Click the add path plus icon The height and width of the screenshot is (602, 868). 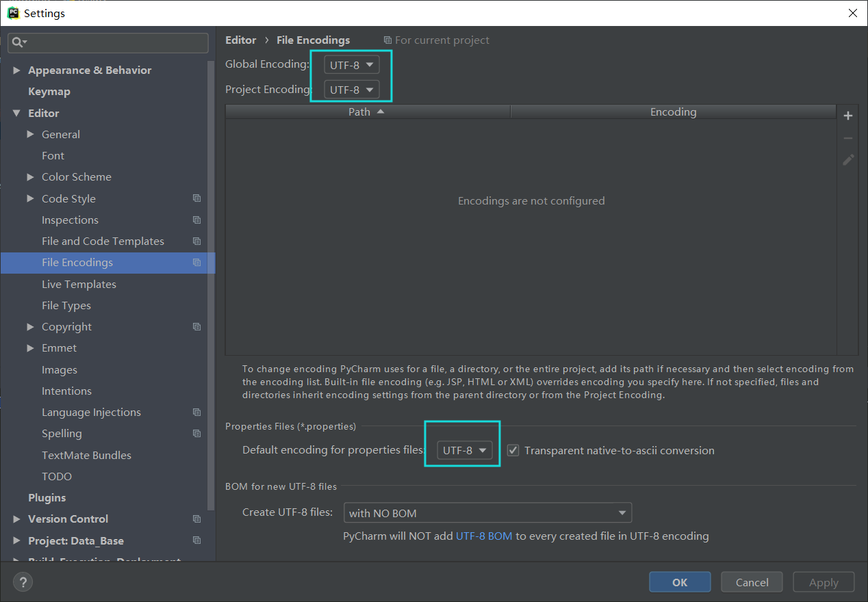848,116
